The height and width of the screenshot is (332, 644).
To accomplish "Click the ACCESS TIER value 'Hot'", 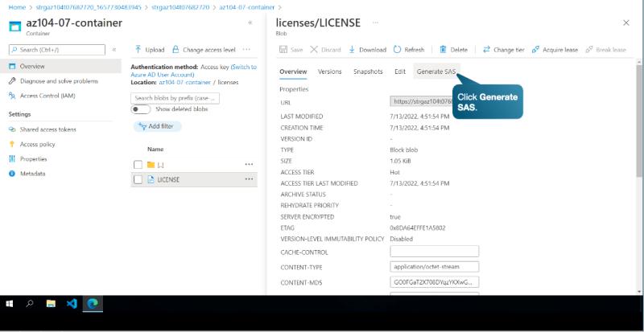I will (394, 172).
